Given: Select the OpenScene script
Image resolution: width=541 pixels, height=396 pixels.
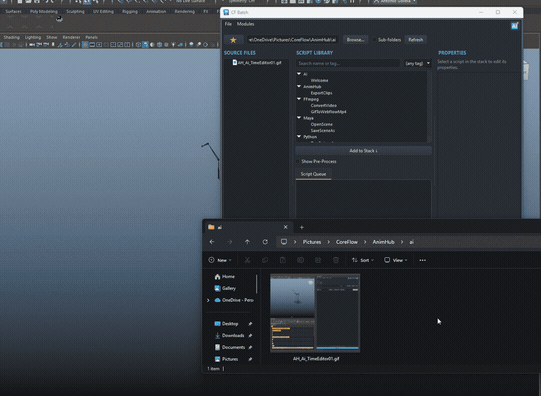Looking at the screenshot, I should pyautogui.click(x=322, y=124).
